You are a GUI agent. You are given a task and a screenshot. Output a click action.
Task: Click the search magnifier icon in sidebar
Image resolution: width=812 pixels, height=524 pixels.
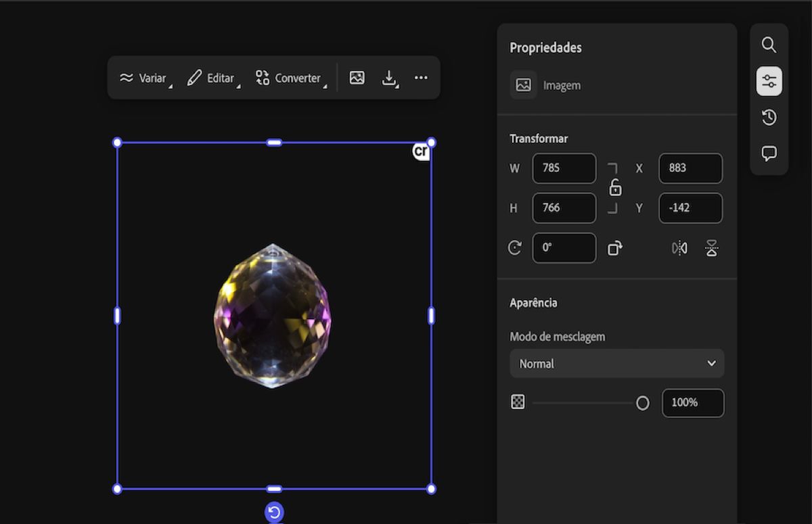click(769, 45)
